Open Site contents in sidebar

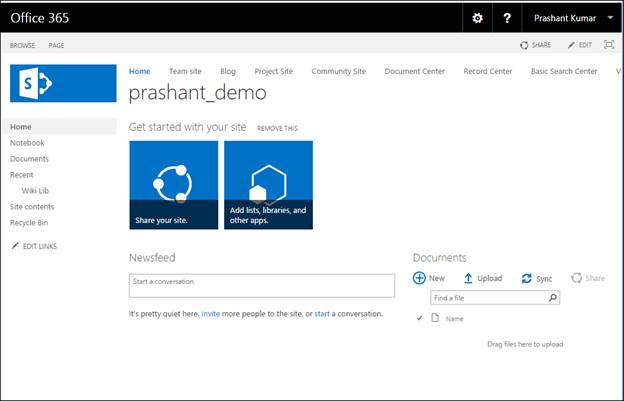[32, 206]
